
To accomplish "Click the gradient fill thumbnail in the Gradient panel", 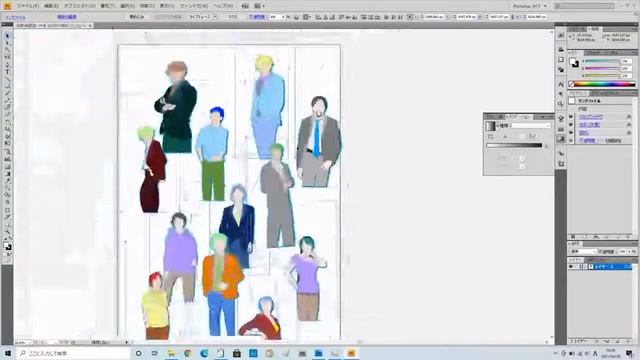I will tap(490, 126).
